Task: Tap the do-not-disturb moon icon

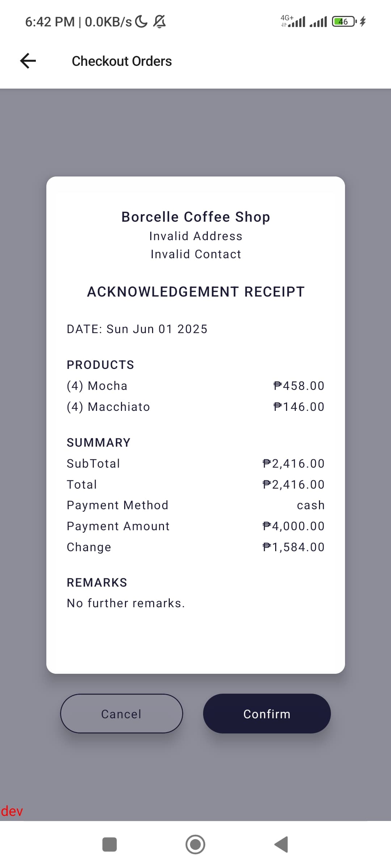Action: pos(141,22)
